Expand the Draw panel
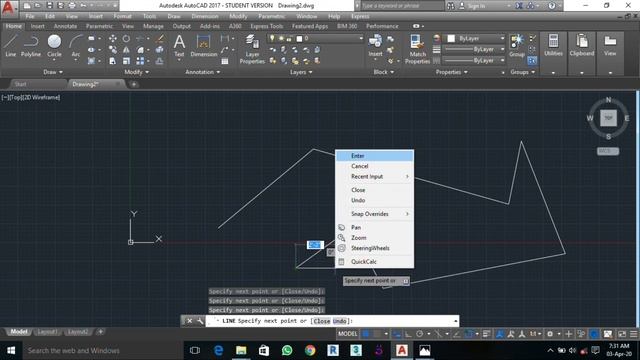640x360 pixels. 53,72
